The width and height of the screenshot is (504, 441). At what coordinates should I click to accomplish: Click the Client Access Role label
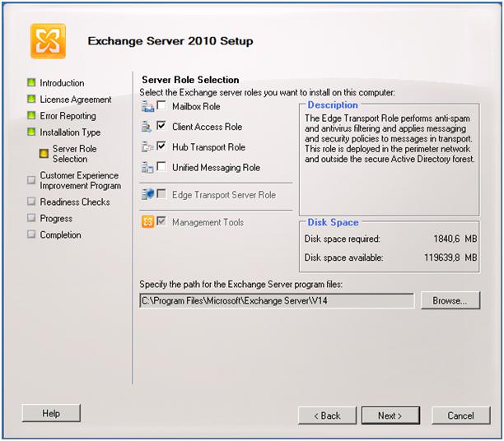click(207, 127)
